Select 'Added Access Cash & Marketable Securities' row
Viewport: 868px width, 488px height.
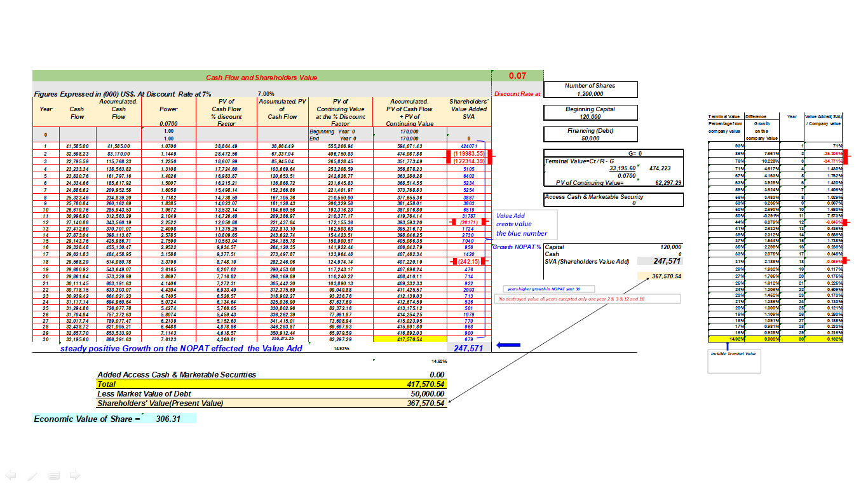[x=271, y=375]
